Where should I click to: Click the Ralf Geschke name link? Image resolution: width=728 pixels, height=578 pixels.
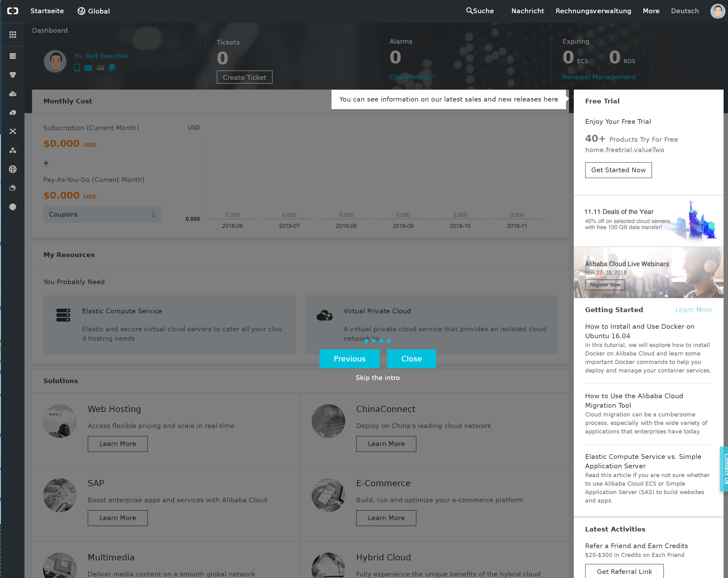tap(106, 56)
